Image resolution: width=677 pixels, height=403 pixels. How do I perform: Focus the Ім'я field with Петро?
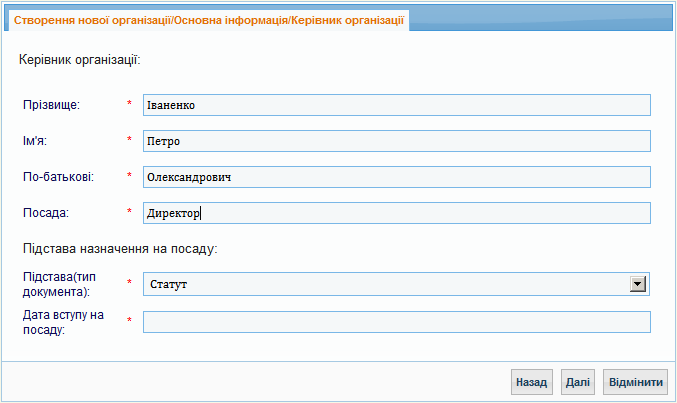(x=396, y=141)
